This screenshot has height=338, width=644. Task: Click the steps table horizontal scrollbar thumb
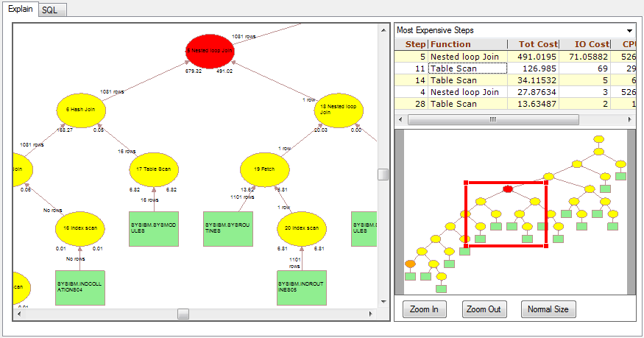[x=493, y=119]
